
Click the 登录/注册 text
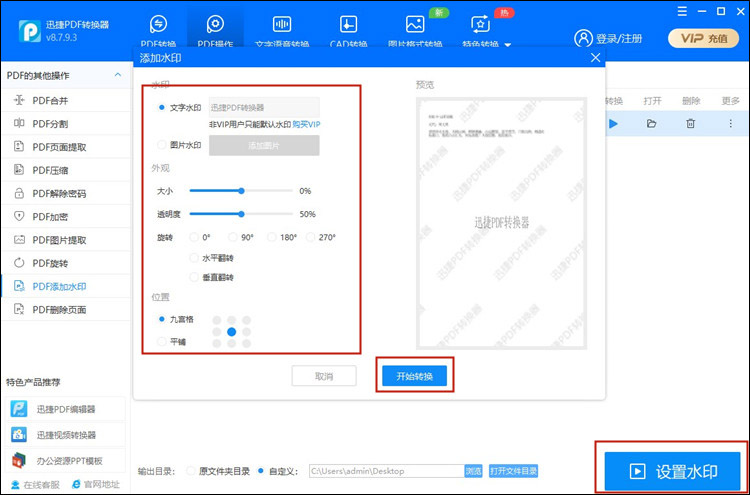[618, 39]
